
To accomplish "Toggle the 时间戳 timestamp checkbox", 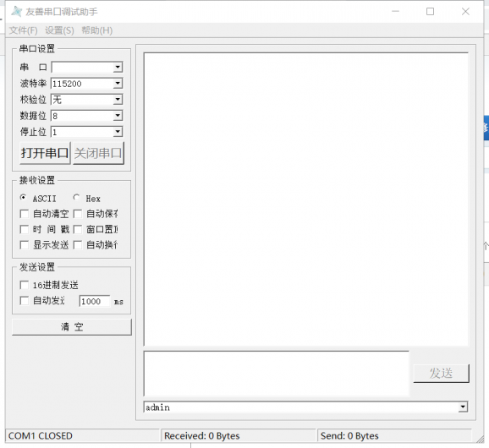I will click(24, 229).
